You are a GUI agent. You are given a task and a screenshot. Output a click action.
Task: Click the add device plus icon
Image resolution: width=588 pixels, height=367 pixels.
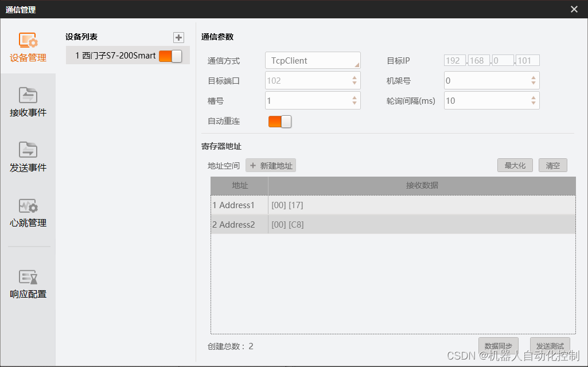(178, 37)
